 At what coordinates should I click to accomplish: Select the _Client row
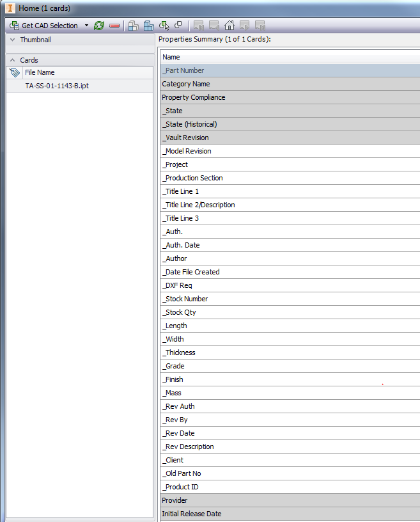click(x=290, y=460)
